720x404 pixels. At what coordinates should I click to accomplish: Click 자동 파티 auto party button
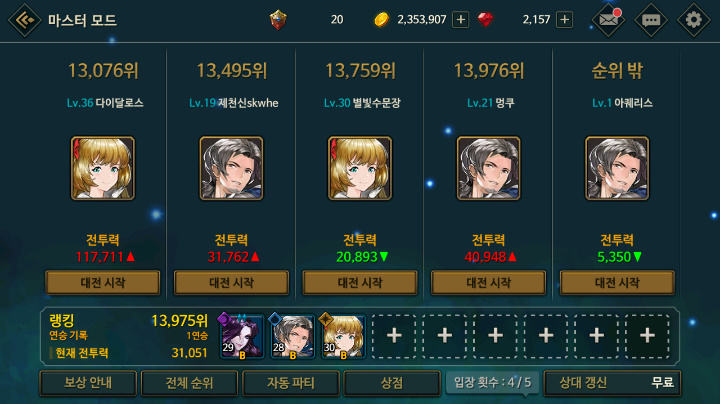(x=291, y=383)
